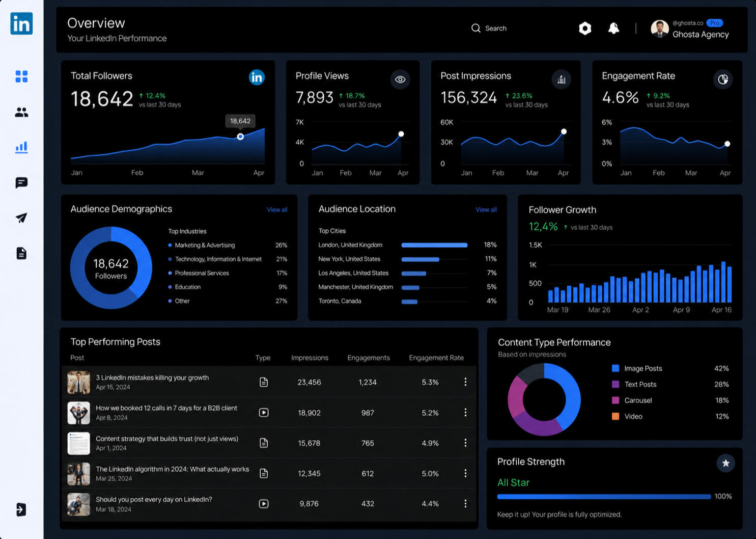Screen dimensions: 756x539
Task: Click the paper plane send icon in sidebar
Action: pyautogui.click(x=21, y=218)
